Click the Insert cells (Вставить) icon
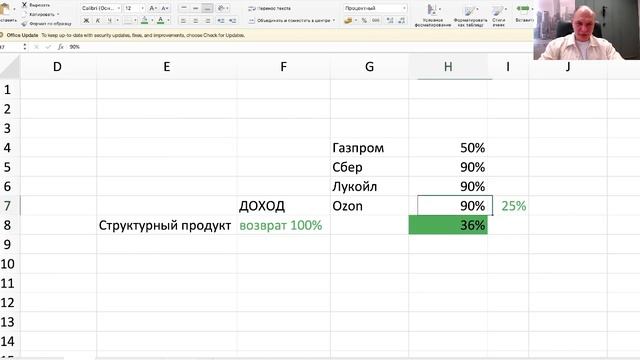The height and width of the screenshot is (360, 640). [524, 9]
